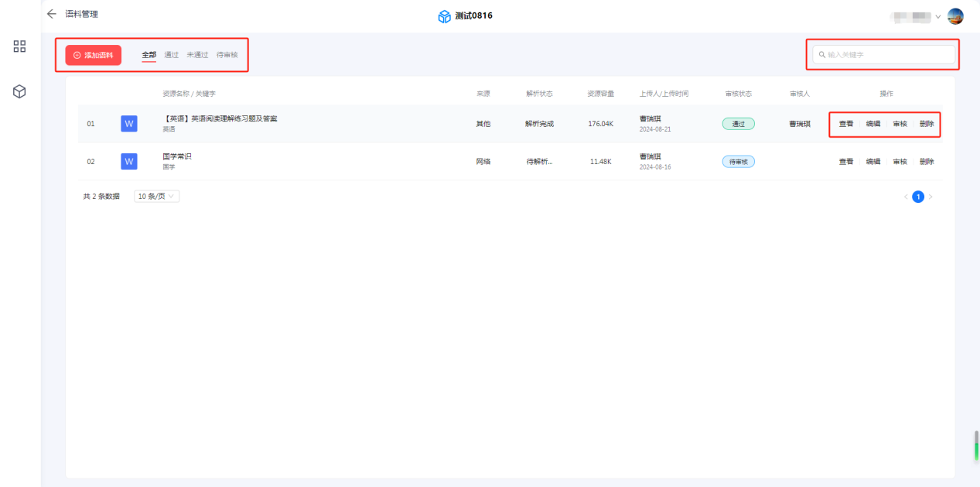The width and height of the screenshot is (980, 487).
Task: Click the Word file icon in row 01
Action: click(x=129, y=124)
